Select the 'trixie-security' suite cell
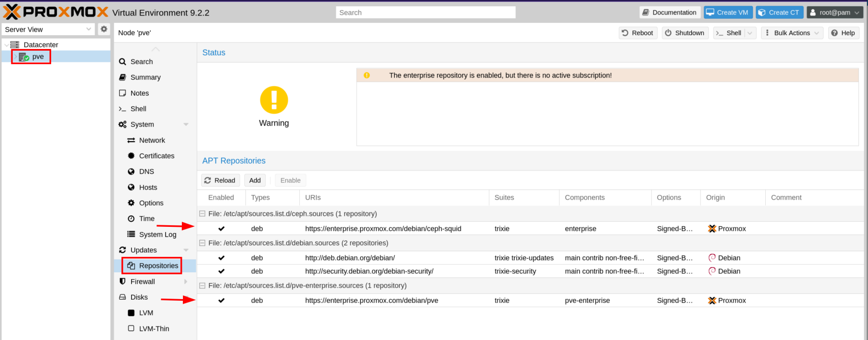This screenshot has width=868, height=340. 515,271
